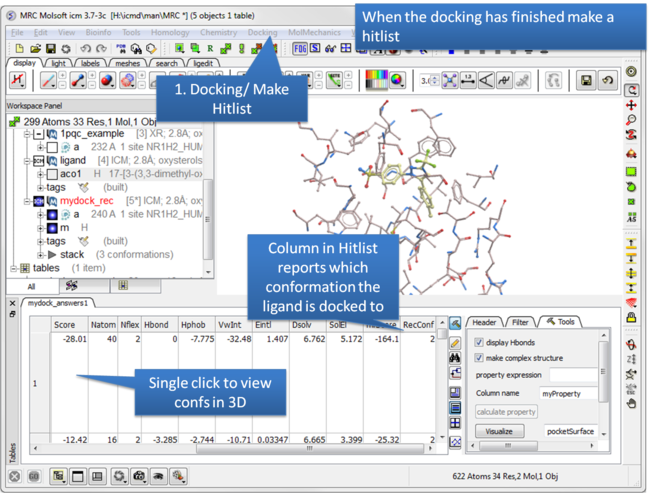Viewport: 650px width, 493px height.
Task: Open the mydock_answers1 table tab
Action: [x=58, y=302]
